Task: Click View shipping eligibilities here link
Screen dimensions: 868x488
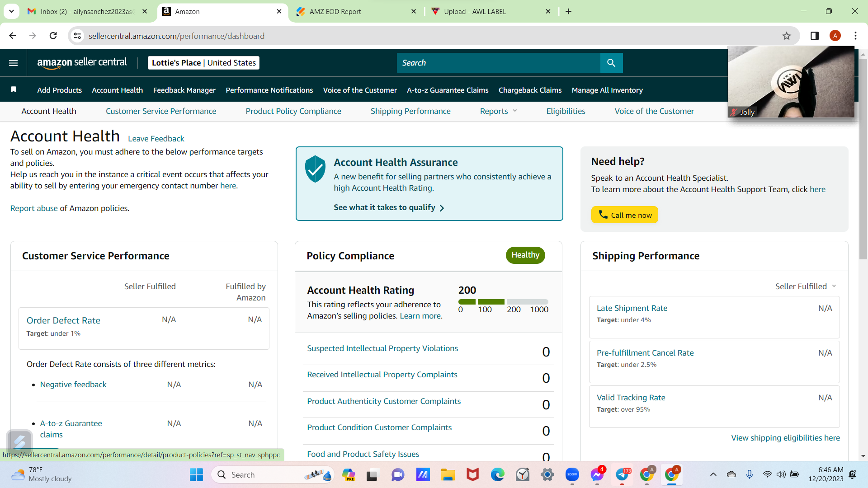Action: 786,438
